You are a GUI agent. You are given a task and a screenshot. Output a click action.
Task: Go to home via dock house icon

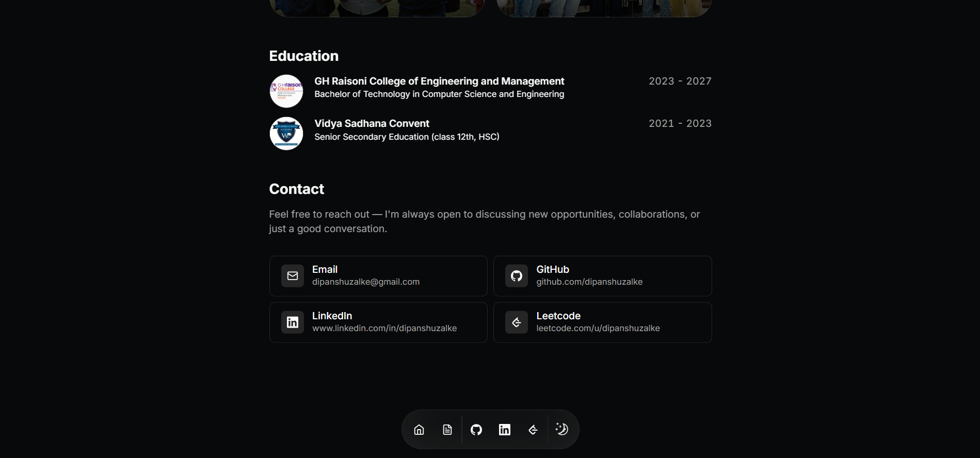419,430
